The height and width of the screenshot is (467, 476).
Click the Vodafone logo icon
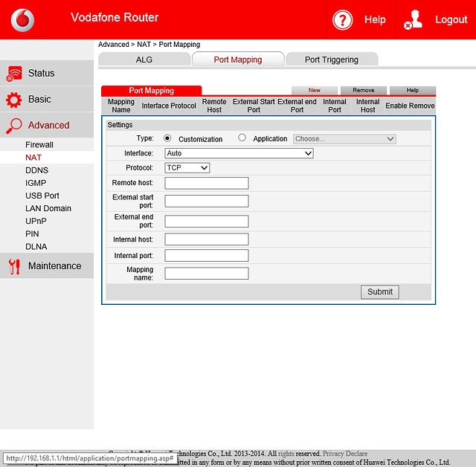(x=22, y=20)
